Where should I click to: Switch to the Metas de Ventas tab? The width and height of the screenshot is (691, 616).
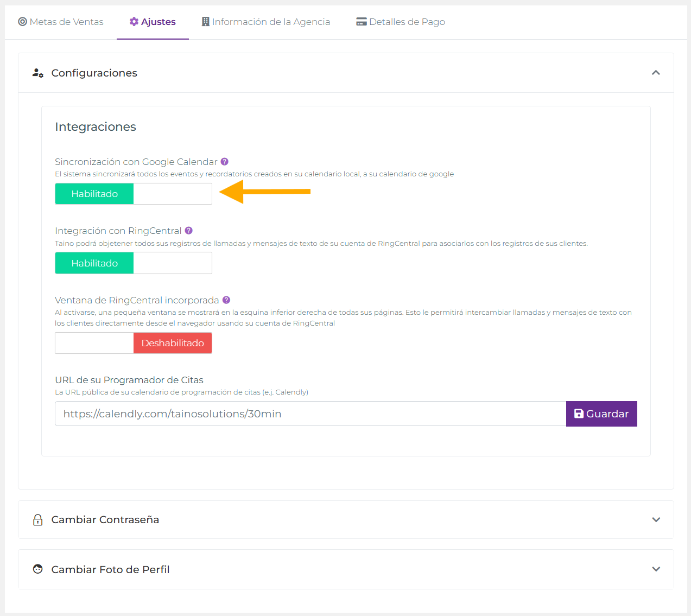pos(61,22)
